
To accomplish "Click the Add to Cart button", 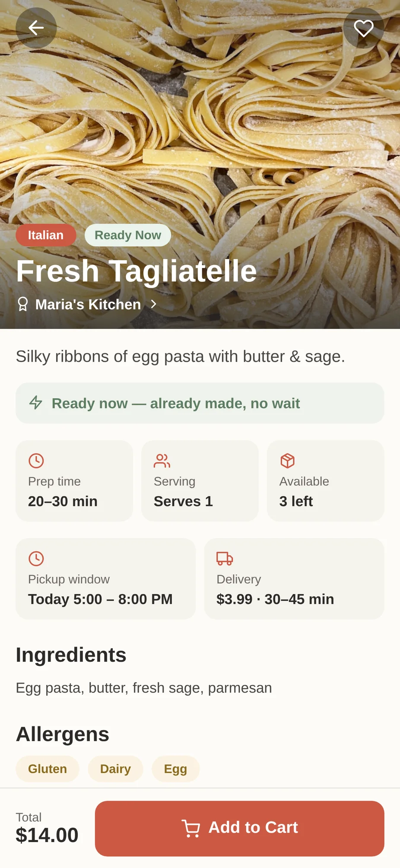I will [x=240, y=828].
